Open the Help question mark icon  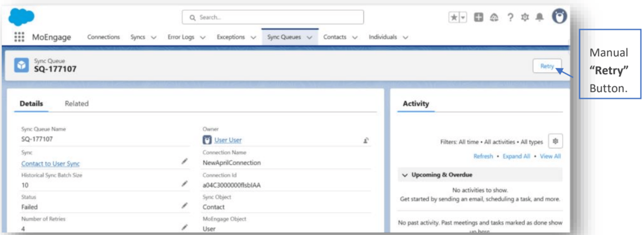coord(510,17)
